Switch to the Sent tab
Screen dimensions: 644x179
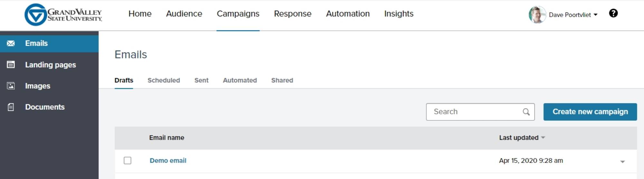pyautogui.click(x=201, y=80)
